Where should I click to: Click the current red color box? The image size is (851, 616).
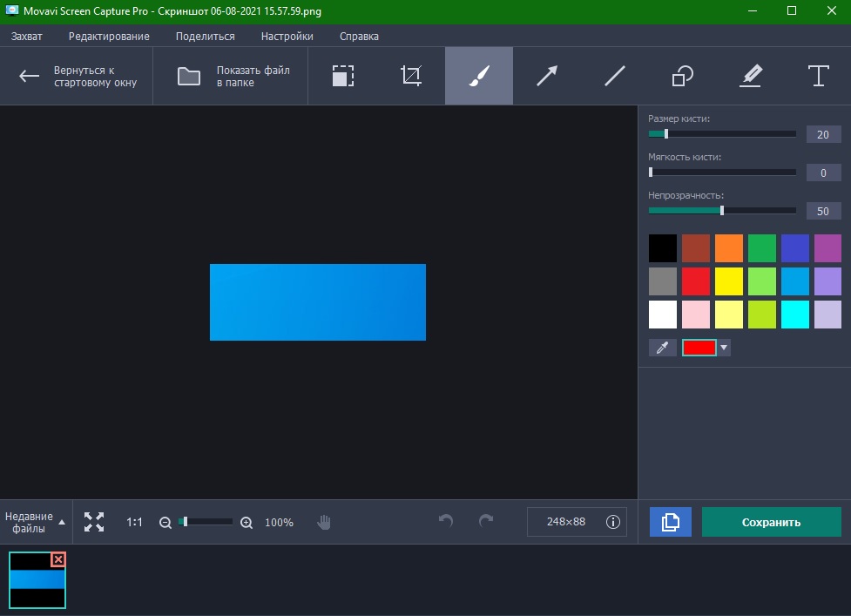point(699,348)
